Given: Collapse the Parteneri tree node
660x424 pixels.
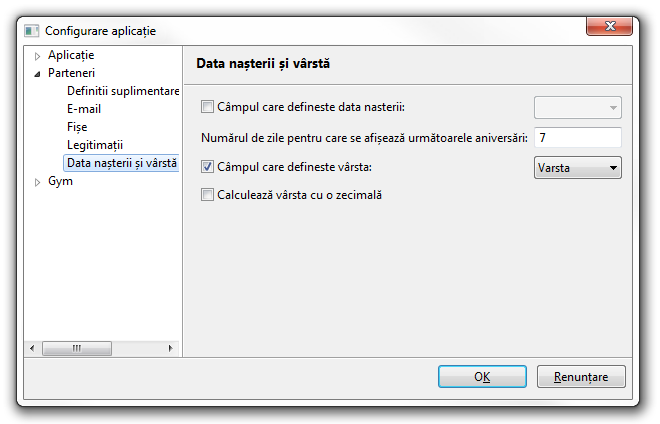Looking at the screenshot, I should pos(38,73).
